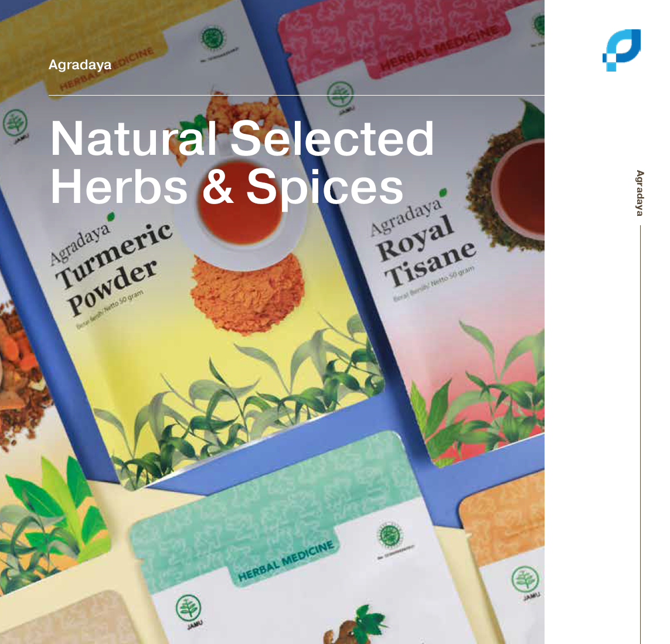670x644 pixels.
Task: Click the Turmeric Powder product name
Action: coord(114,269)
